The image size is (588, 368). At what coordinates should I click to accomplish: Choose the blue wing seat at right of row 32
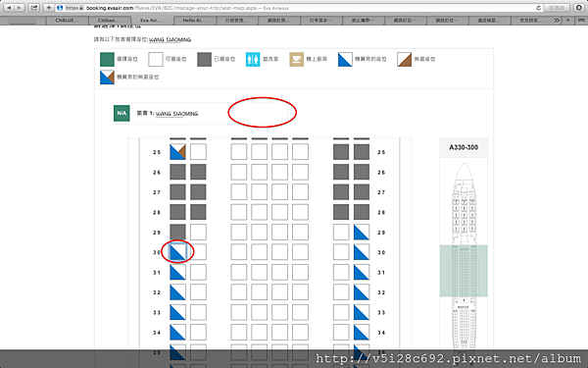click(362, 292)
